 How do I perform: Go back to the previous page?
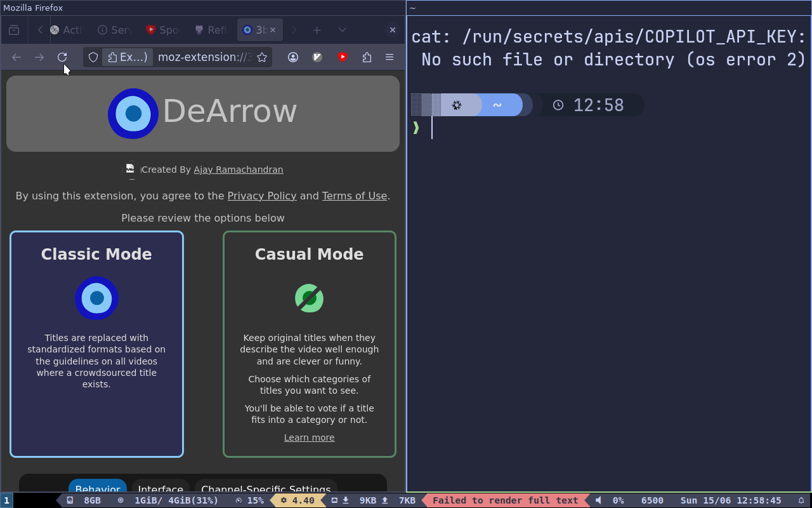[16, 57]
